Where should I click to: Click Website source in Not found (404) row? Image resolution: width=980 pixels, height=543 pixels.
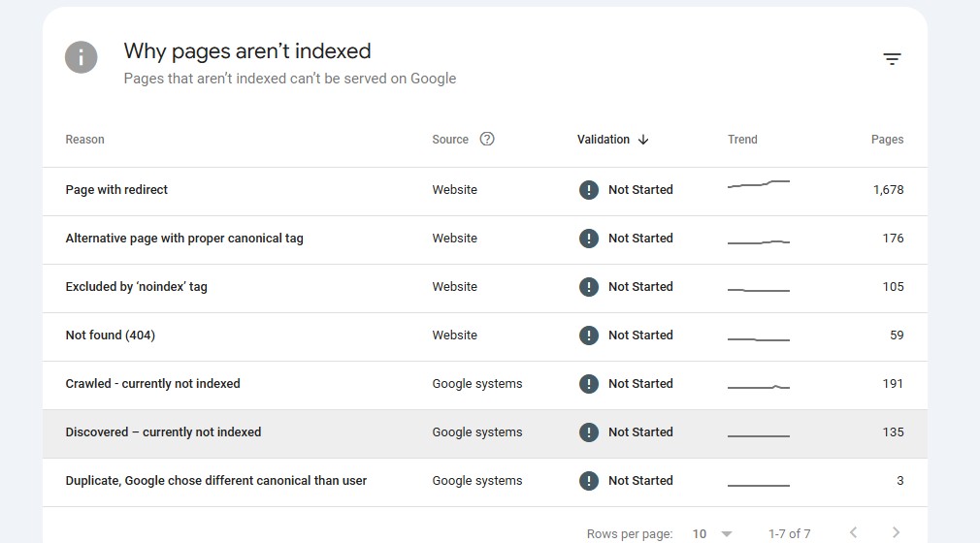pyautogui.click(x=454, y=335)
